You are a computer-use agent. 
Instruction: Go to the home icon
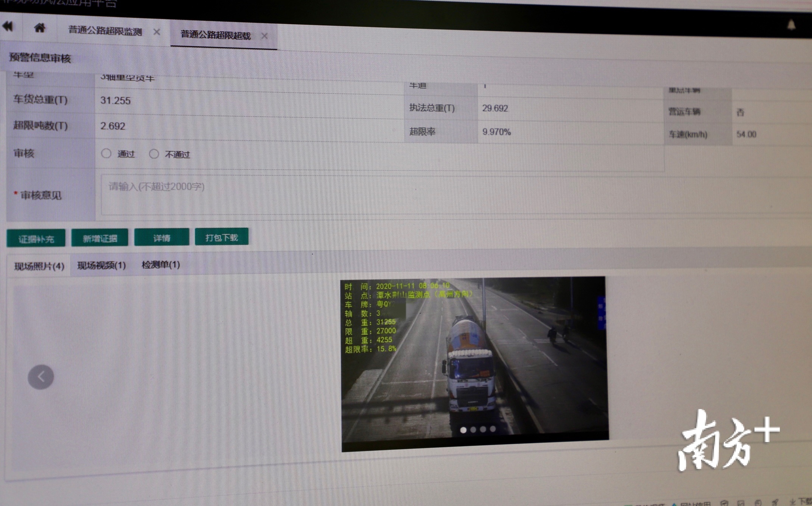40,28
